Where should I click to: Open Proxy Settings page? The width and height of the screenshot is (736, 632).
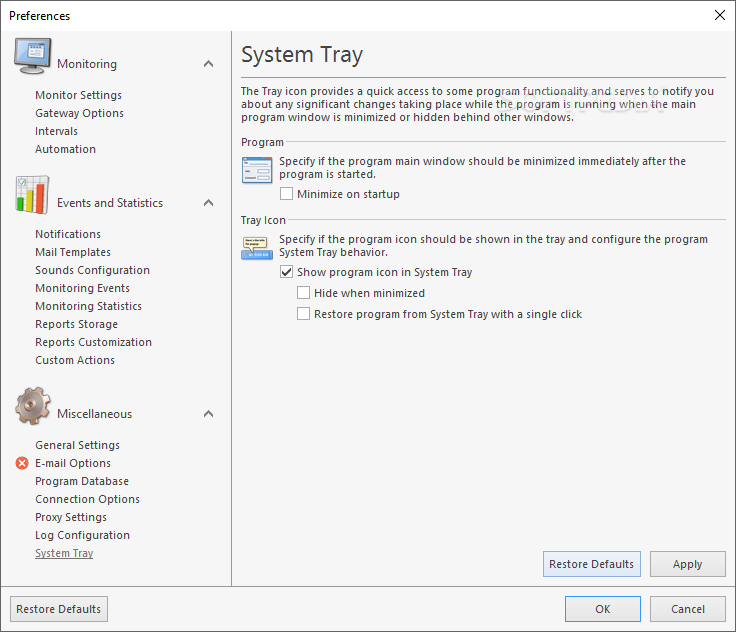(71, 517)
